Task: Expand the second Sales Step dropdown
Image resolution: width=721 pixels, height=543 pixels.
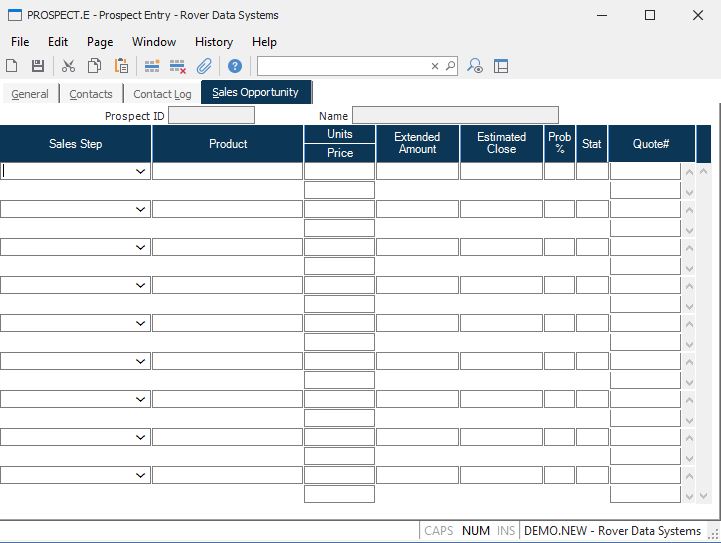Action: point(140,210)
